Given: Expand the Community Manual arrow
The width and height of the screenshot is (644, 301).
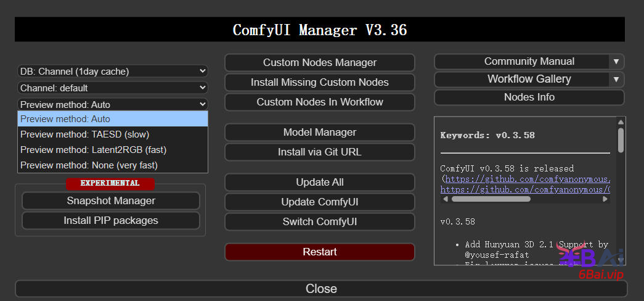Looking at the screenshot, I should pyautogui.click(x=616, y=62).
